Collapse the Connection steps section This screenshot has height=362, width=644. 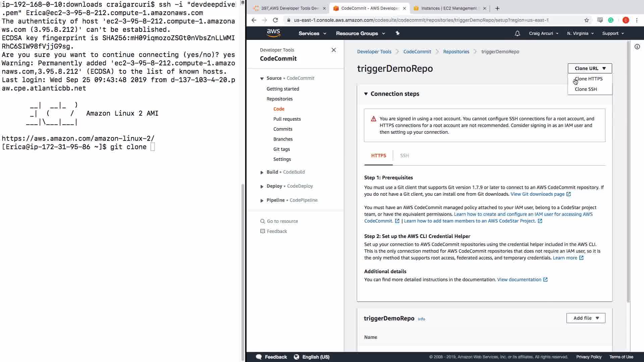366,94
